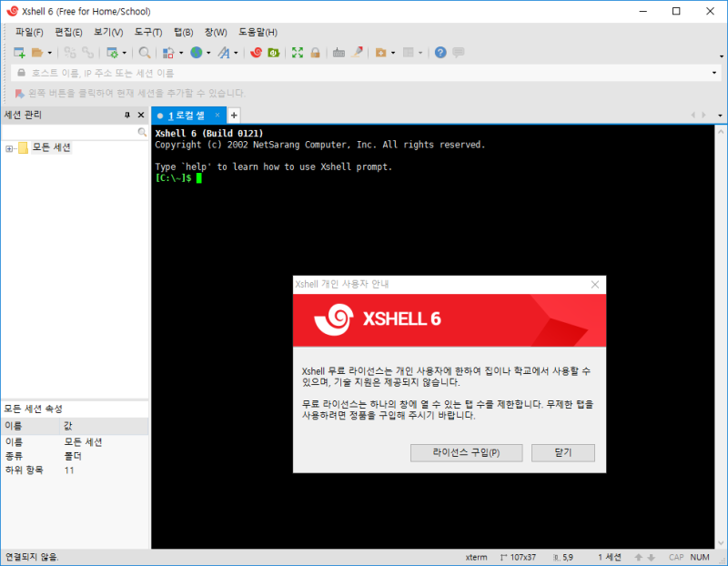Image resolution: width=728 pixels, height=566 pixels.
Task: Expand the color scheme dropdown arrow
Action: coord(181,53)
